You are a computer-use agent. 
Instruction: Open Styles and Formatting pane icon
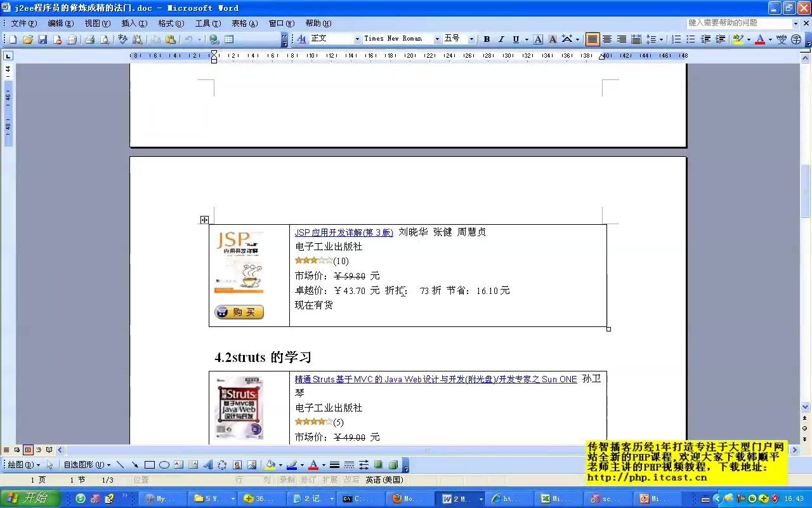(302, 39)
